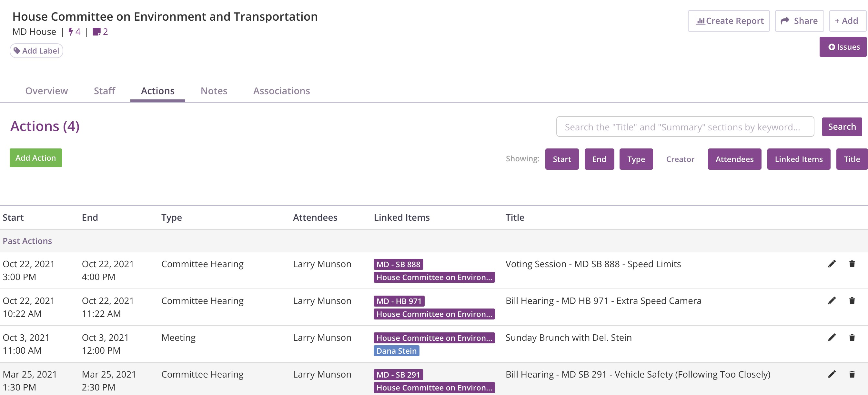Screen dimensions: 868x395
Task: Click the Start column header
Action: [x=13, y=218]
